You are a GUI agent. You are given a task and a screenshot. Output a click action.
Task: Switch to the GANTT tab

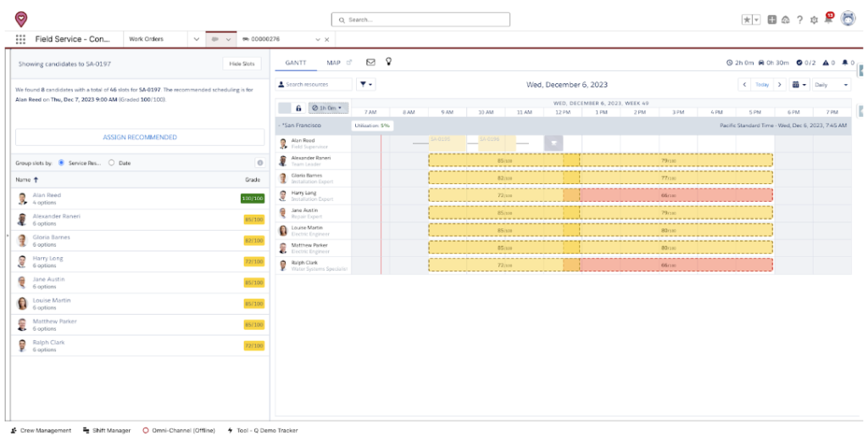pos(296,63)
